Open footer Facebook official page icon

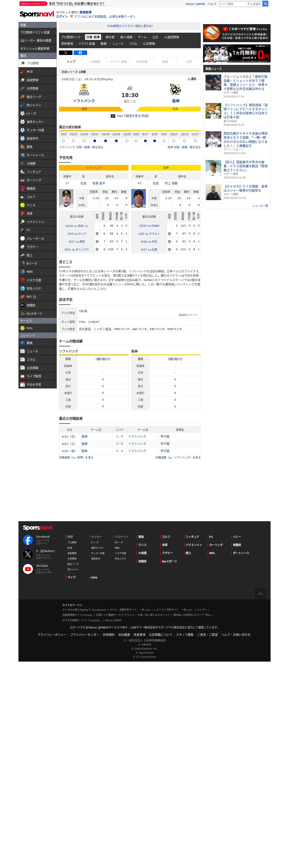pyautogui.click(x=28, y=540)
